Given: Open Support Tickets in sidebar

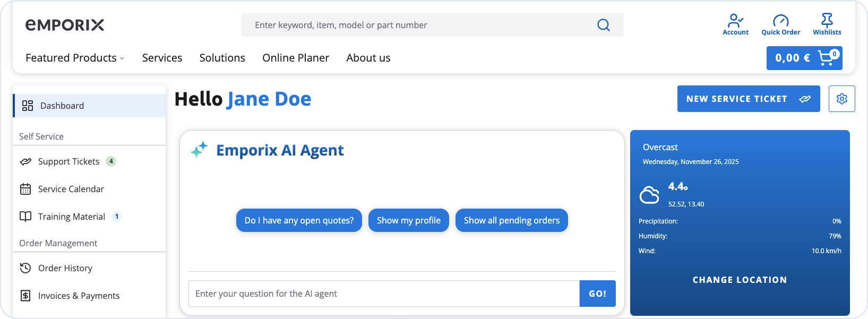Looking at the screenshot, I should (x=68, y=161).
